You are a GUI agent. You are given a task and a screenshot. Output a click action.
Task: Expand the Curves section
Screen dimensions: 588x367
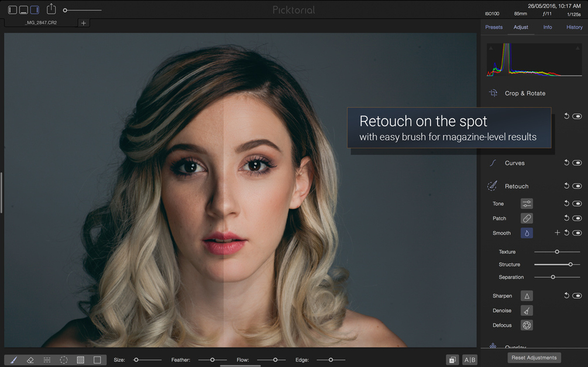514,163
